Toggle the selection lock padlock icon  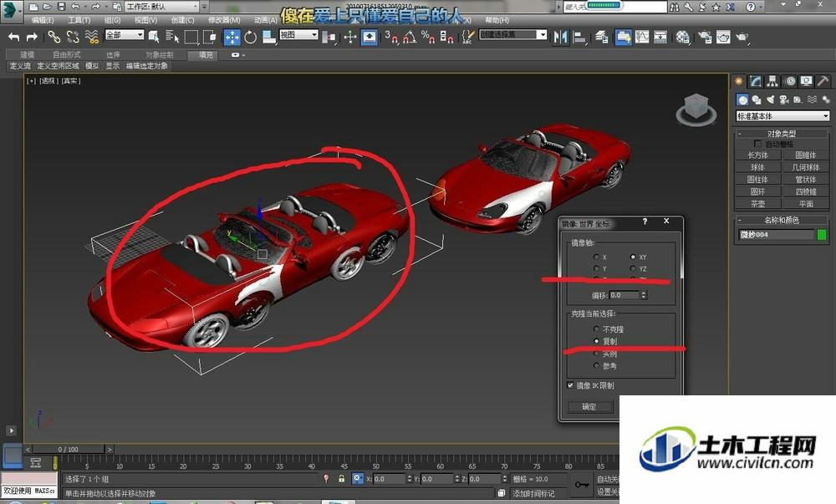pyautogui.click(x=342, y=479)
